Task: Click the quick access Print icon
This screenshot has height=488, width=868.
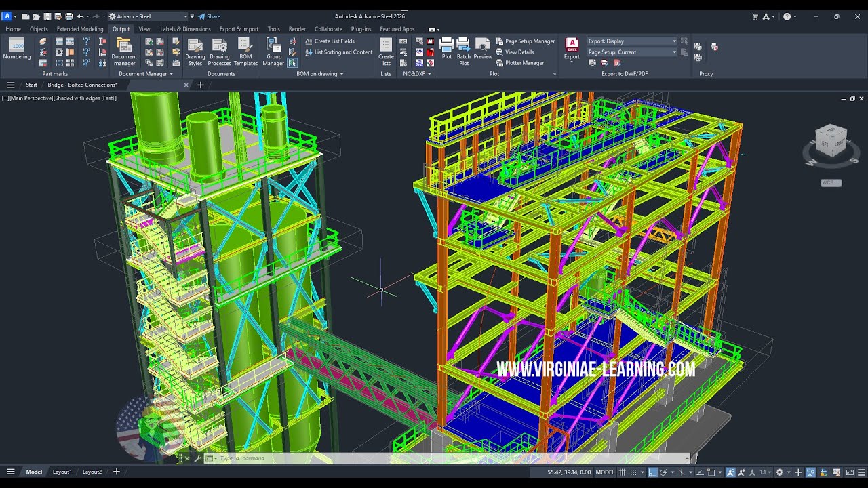Action: tap(69, 16)
